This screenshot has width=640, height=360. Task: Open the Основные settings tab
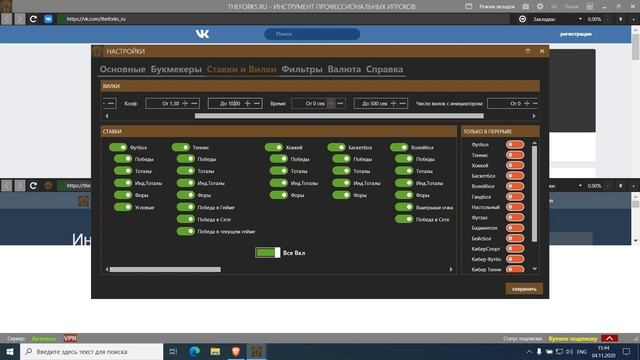122,69
